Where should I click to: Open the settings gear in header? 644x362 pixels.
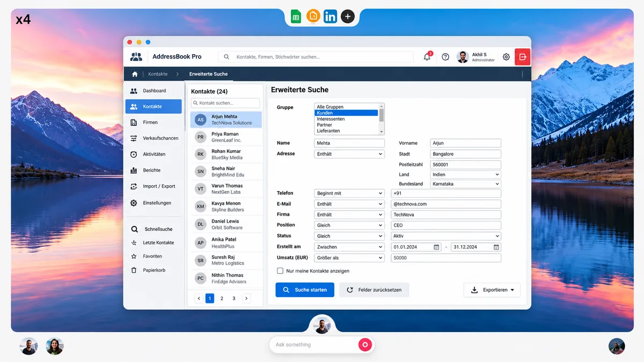coord(506,57)
